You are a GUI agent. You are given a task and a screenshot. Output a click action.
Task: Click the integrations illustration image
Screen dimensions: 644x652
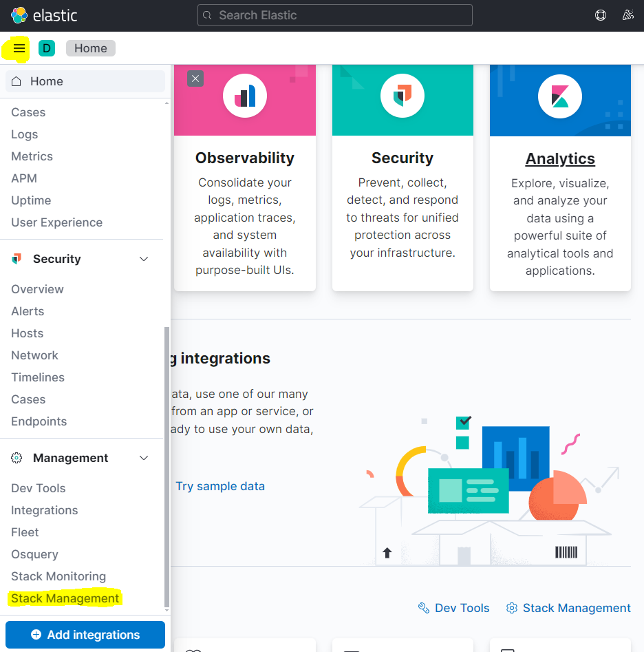pos(489,491)
